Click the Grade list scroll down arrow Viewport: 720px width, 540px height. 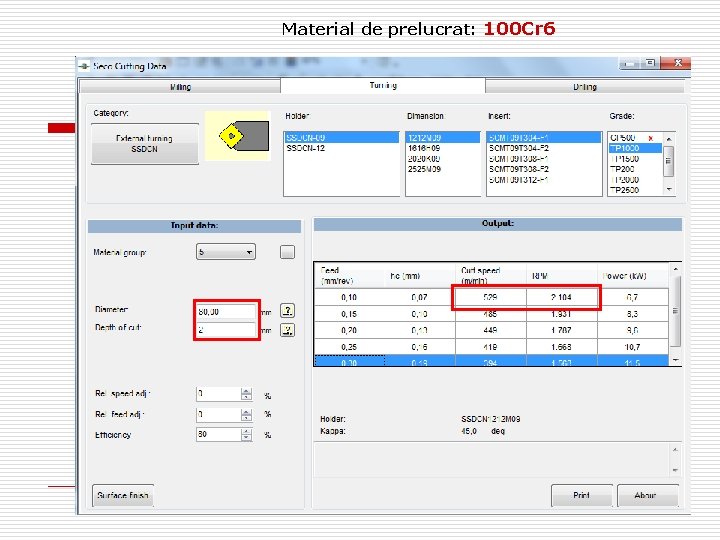(x=669, y=189)
